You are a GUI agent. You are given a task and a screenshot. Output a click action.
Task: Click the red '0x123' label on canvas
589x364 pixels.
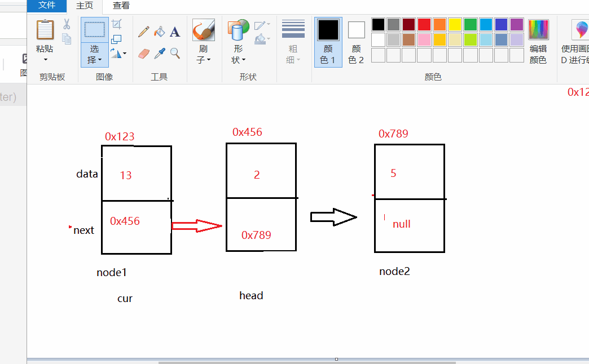coord(120,136)
